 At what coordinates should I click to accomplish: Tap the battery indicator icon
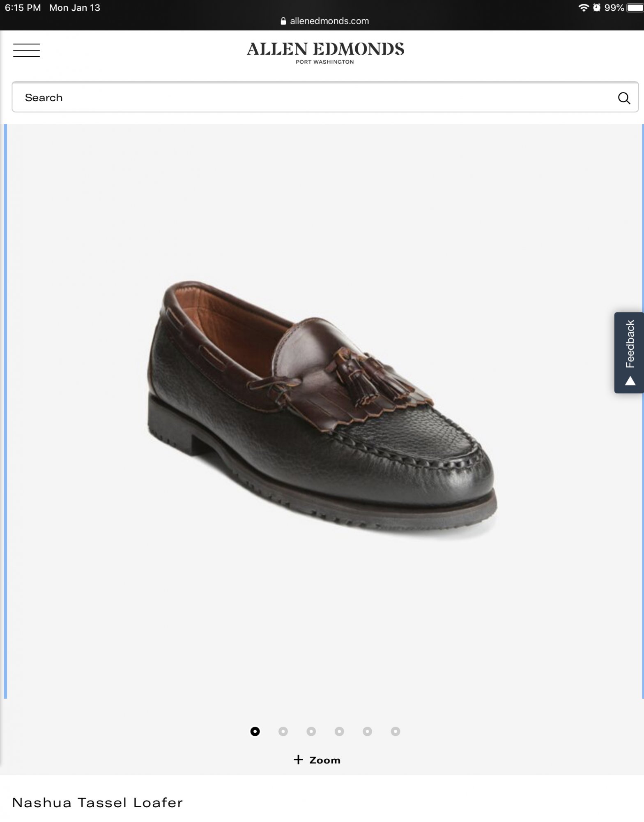pyautogui.click(x=635, y=7)
